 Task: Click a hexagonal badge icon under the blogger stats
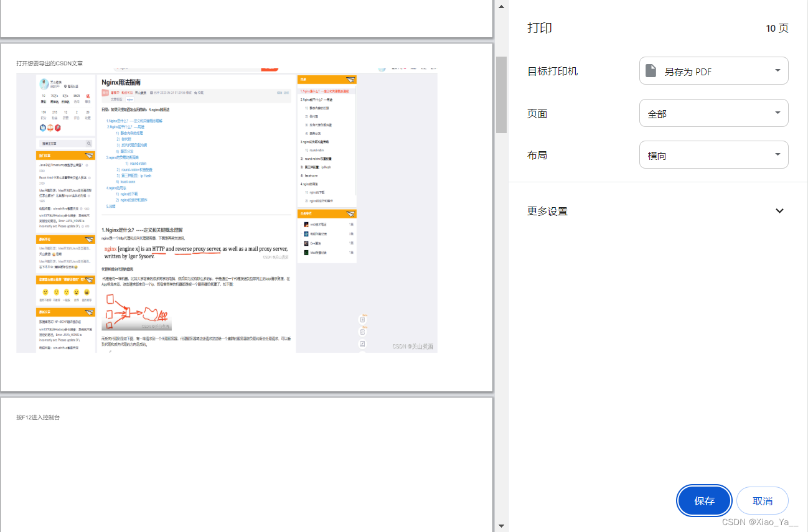[x=43, y=128]
